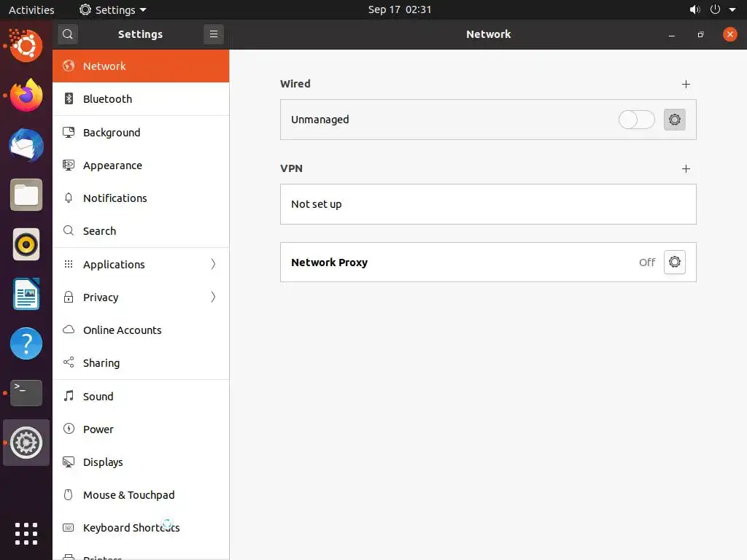Open Search settings panel

(x=141, y=231)
